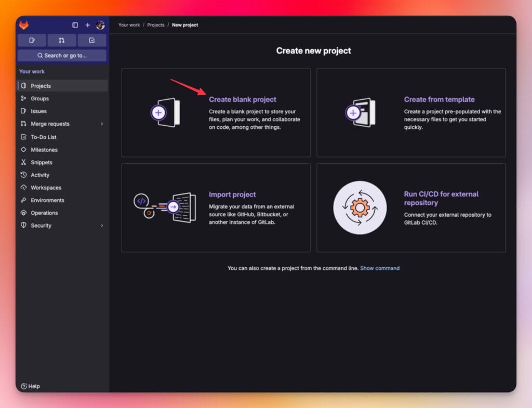Click the Search or go to field
This screenshot has width=532, height=408.
click(x=62, y=55)
